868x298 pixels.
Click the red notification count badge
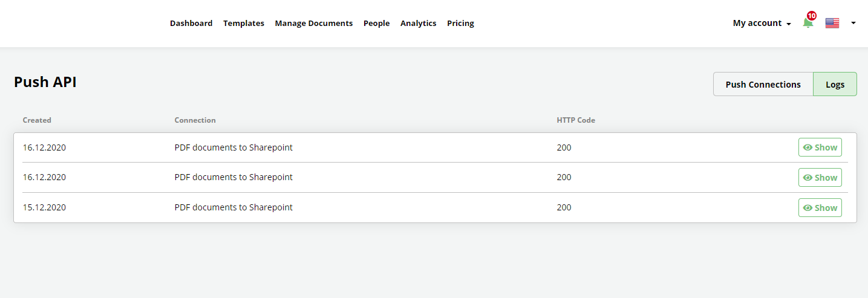pyautogui.click(x=812, y=16)
